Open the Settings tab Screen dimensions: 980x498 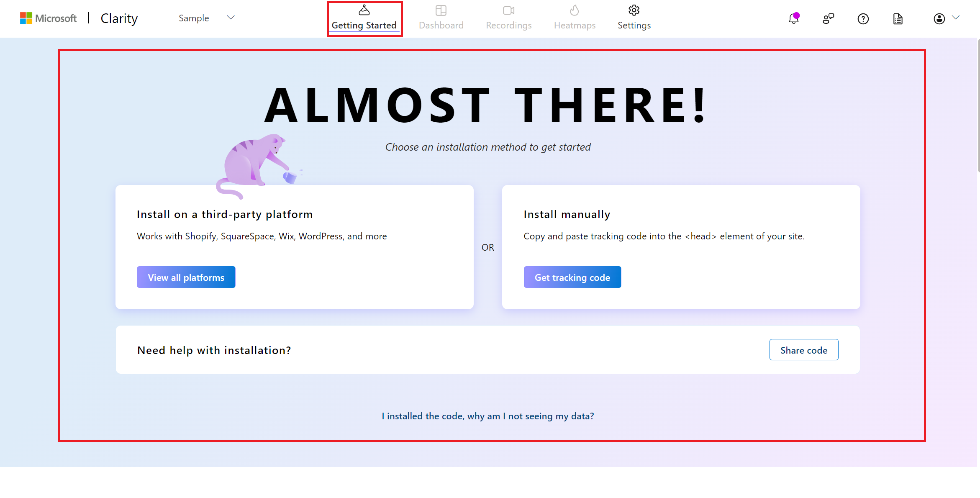[634, 19]
